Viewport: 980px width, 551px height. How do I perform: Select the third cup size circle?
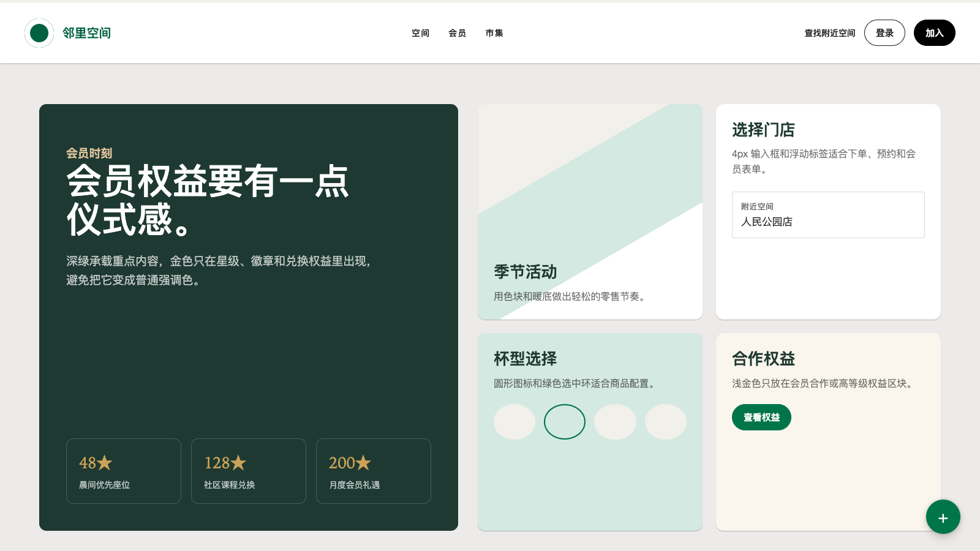(615, 422)
